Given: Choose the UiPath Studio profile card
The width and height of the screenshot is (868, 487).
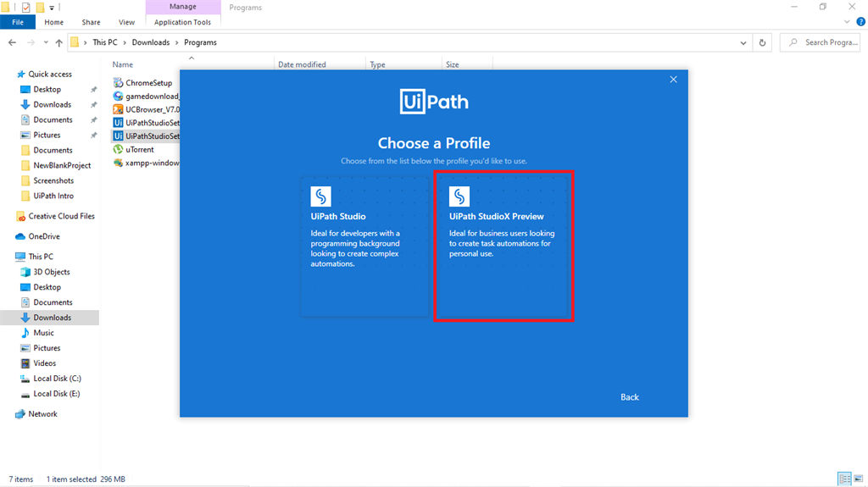Looking at the screenshot, I should tap(364, 246).
